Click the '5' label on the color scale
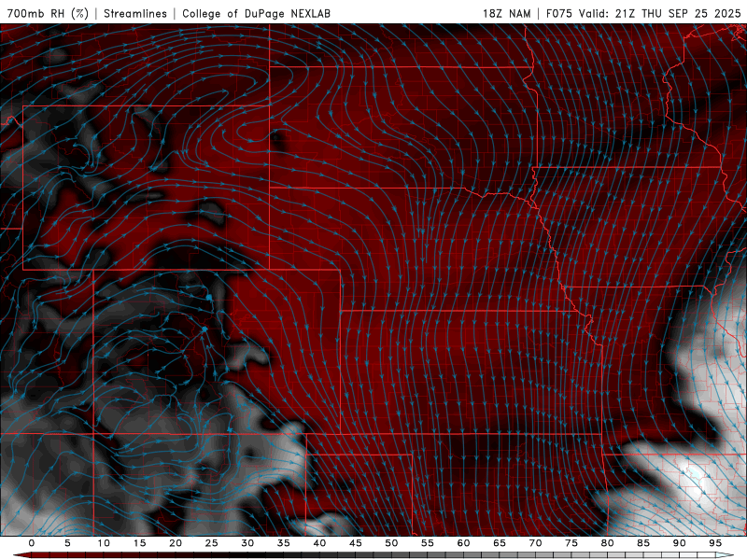This screenshot has height=560, width=747. point(67,543)
